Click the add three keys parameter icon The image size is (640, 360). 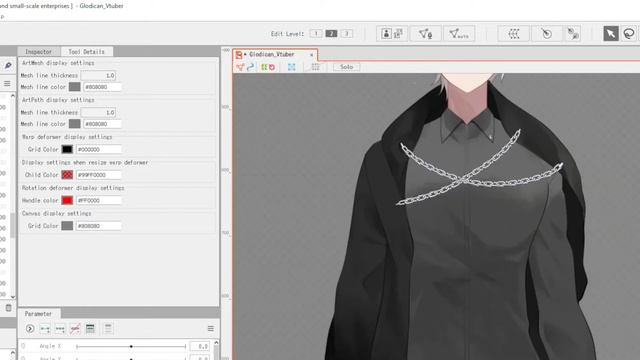pos(60,329)
